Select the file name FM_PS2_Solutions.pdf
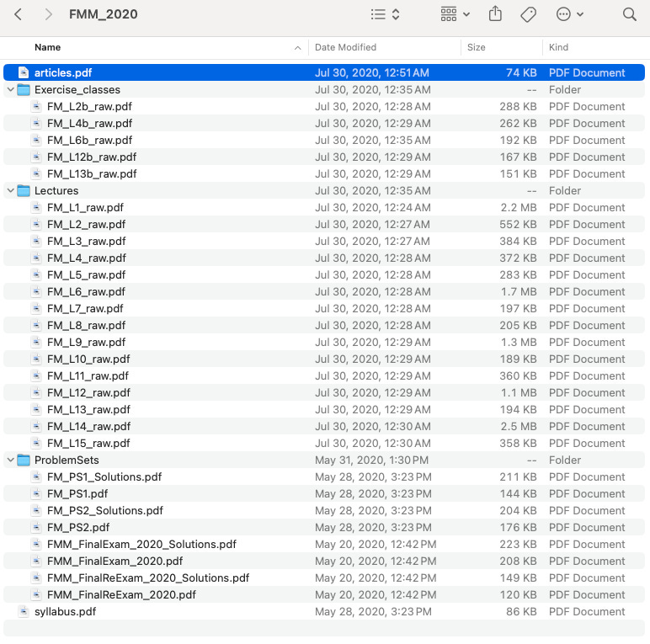The image size is (650, 644). [105, 510]
